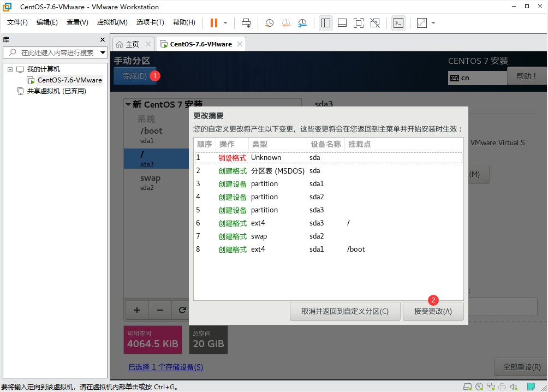548x392 pixels.
Task: Open the library search dropdown arrow
Action: click(103, 53)
